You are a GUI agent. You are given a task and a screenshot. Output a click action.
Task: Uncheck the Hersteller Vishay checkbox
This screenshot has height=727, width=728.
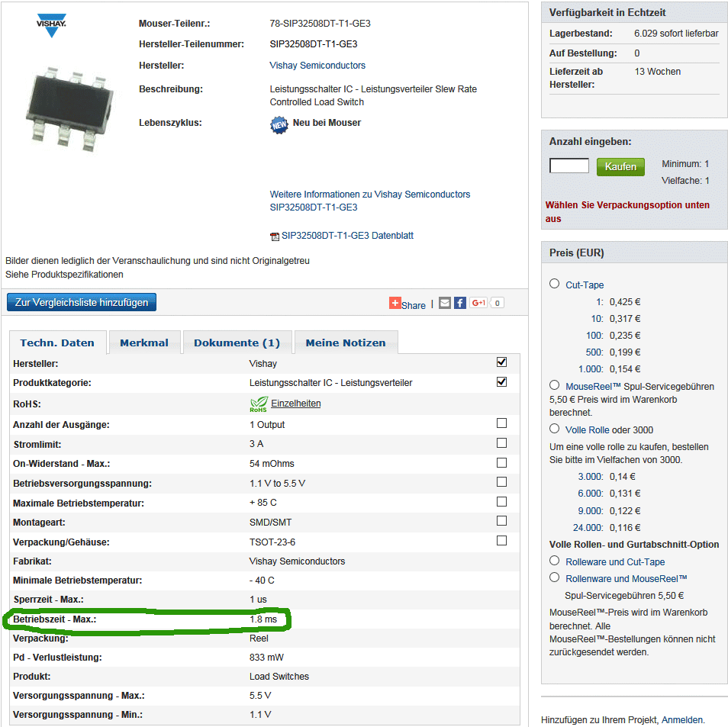tap(501, 362)
